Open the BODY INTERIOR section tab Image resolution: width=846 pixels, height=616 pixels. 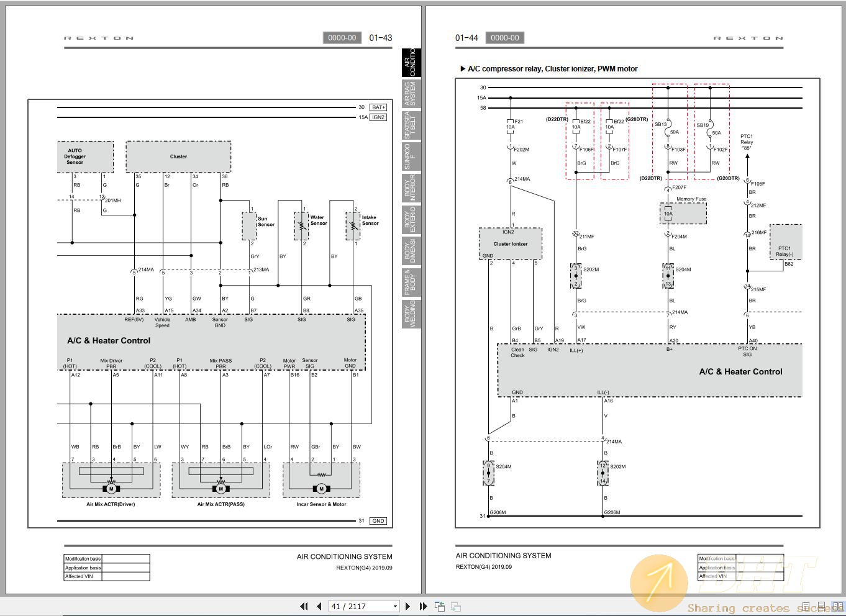pos(411,188)
